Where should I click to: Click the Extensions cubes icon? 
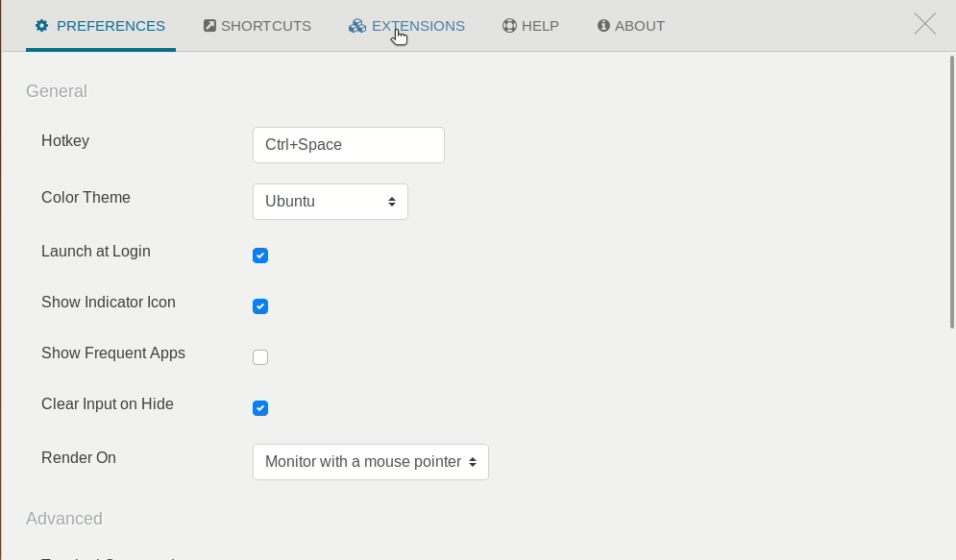click(357, 26)
